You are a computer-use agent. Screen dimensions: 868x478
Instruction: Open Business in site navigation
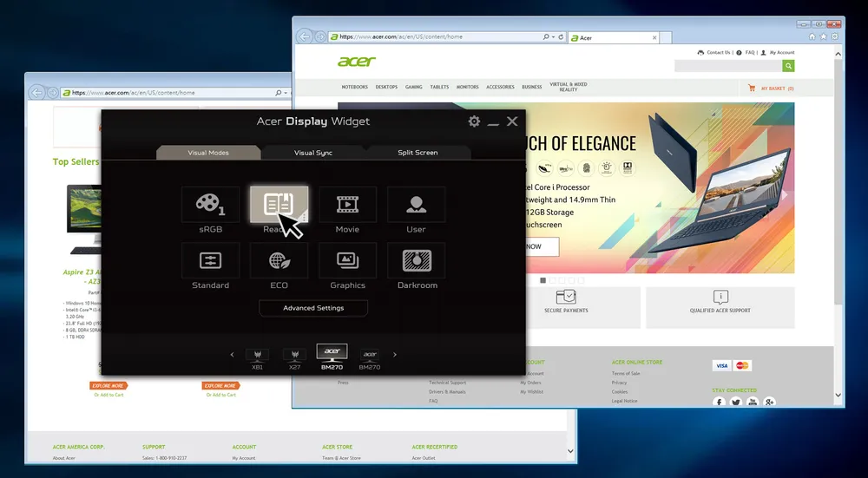click(532, 87)
